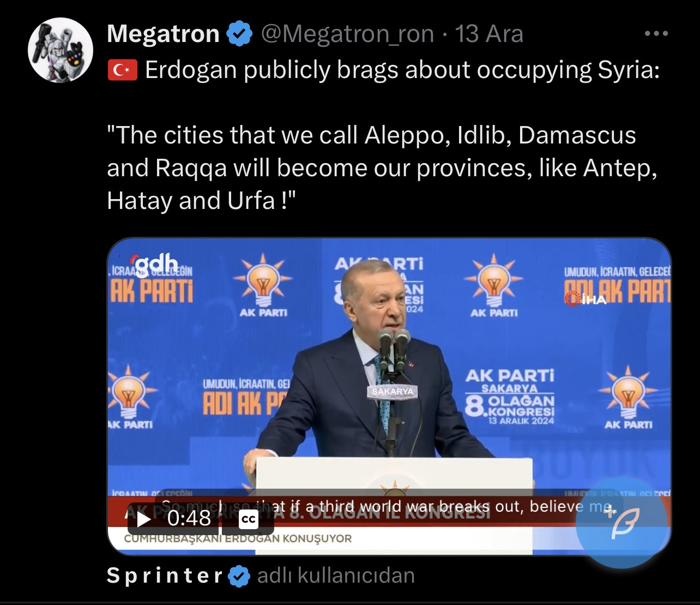Play the Erdogan speech video

144,518
